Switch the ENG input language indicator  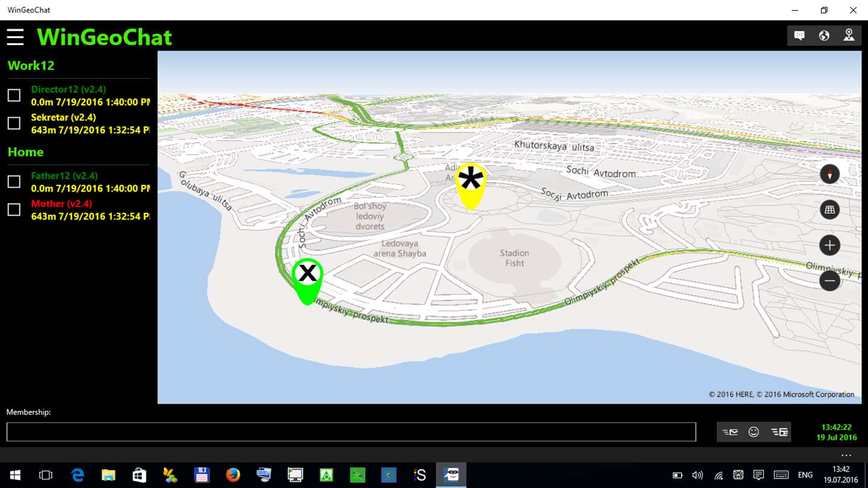pos(805,475)
